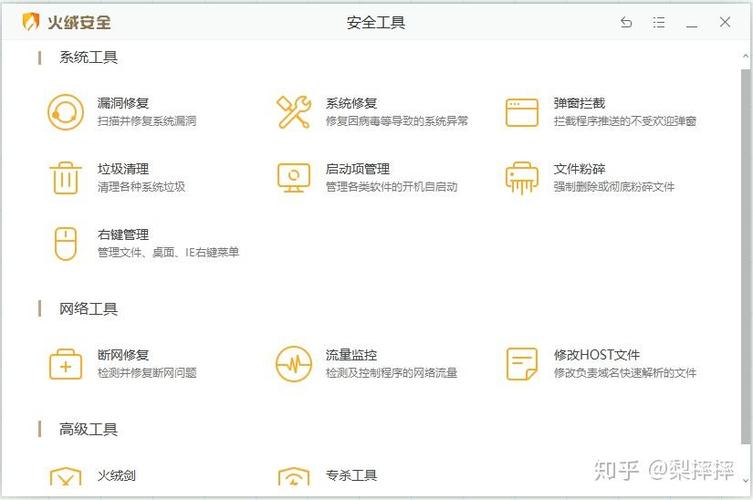This screenshot has width=753, height=500.
Task: Click the 高级工具 section heading
Action: coord(88,429)
